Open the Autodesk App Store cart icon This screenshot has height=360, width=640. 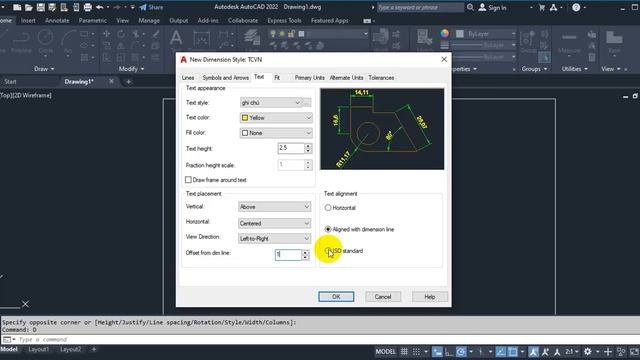tap(542, 7)
